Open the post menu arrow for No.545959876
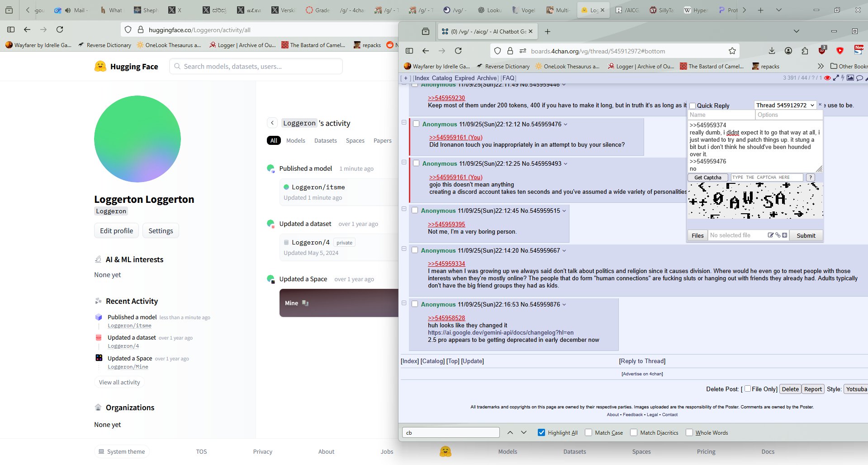Screen dimensions: 868x465 point(564,305)
